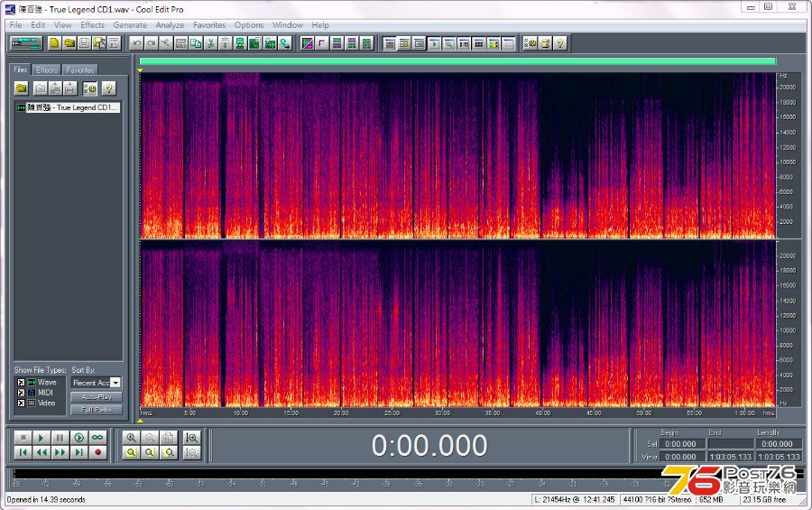Click the Rewind transport button
Image resolution: width=812 pixels, height=510 pixels.
click(x=42, y=452)
